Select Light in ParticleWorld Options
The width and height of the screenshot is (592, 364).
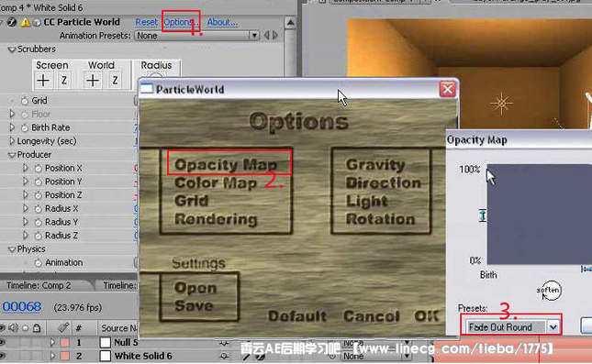pyautogui.click(x=366, y=201)
